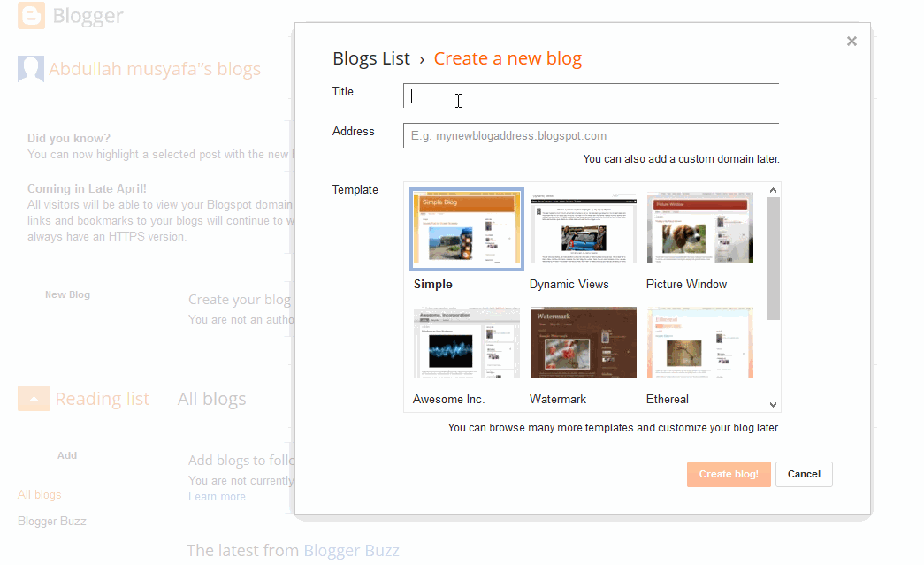Click the custom domain later note
The width and height of the screenshot is (924, 565).
[681, 159]
